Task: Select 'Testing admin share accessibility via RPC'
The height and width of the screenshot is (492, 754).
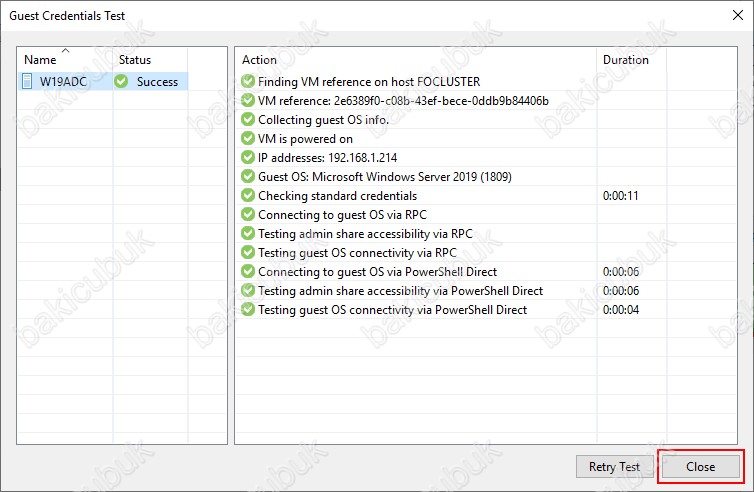Action: tap(365, 234)
